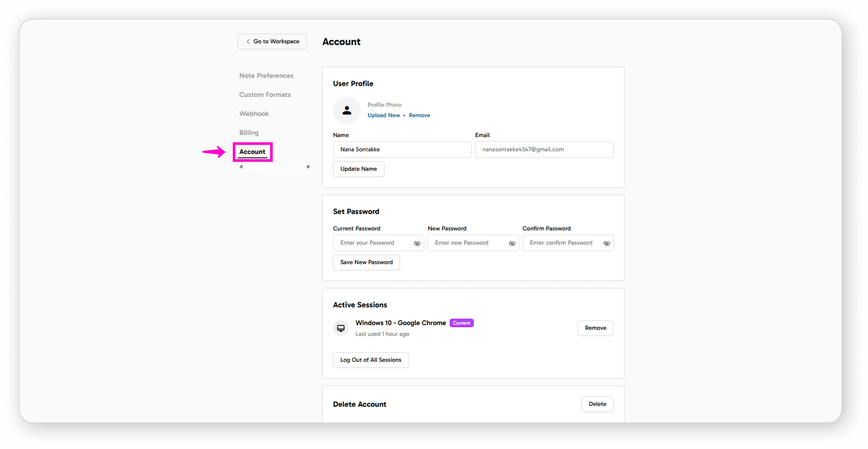868x449 pixels.
Task: Open Note Preferences settings section
Action: [266, 76]
